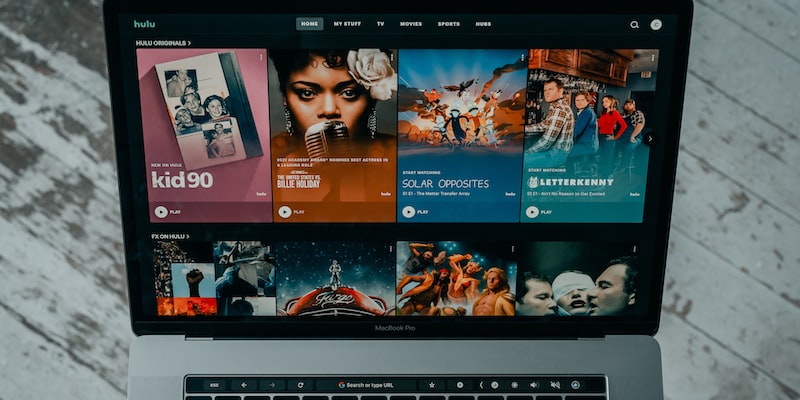Screen dimensions: 800x400
Task: Open the Sports tab
Action: [x=448, y=24]
